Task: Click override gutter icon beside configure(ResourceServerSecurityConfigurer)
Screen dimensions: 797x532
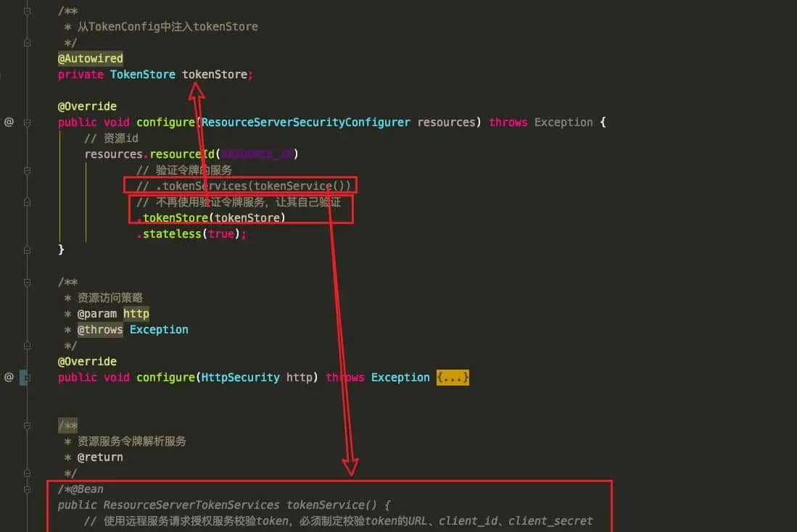Action: pyautogui.click(x=9, y=122)
